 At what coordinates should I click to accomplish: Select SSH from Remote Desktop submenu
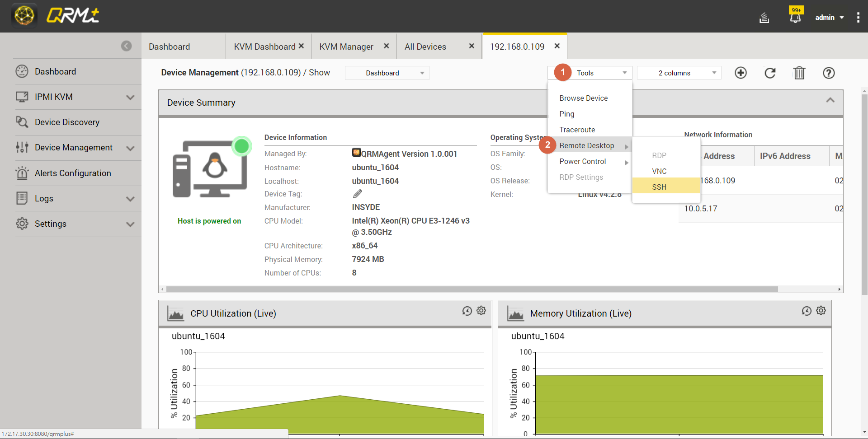click(x=659, y=187)
